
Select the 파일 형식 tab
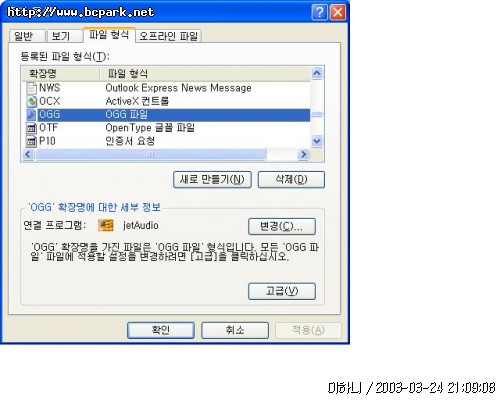tap(109, 35)
